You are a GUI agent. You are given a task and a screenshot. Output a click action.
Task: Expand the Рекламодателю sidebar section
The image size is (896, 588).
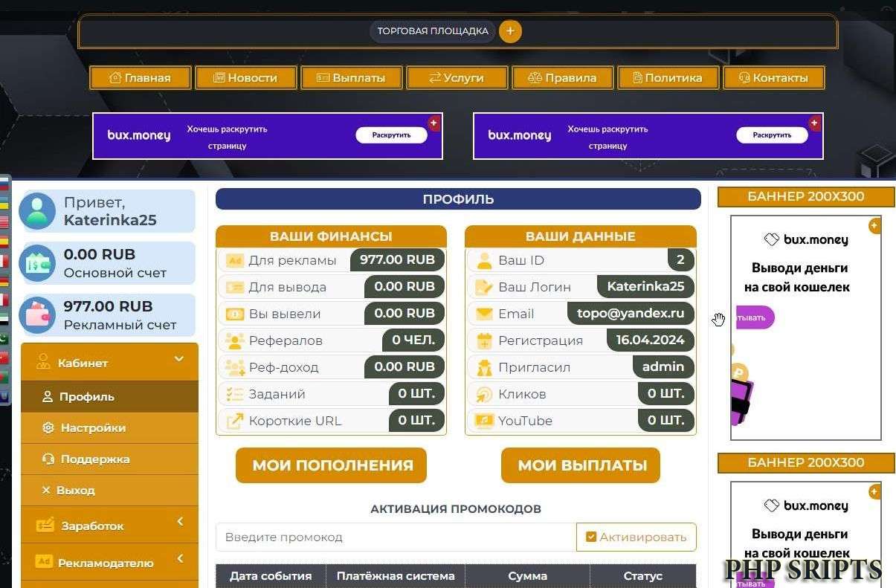pos(180,559)
